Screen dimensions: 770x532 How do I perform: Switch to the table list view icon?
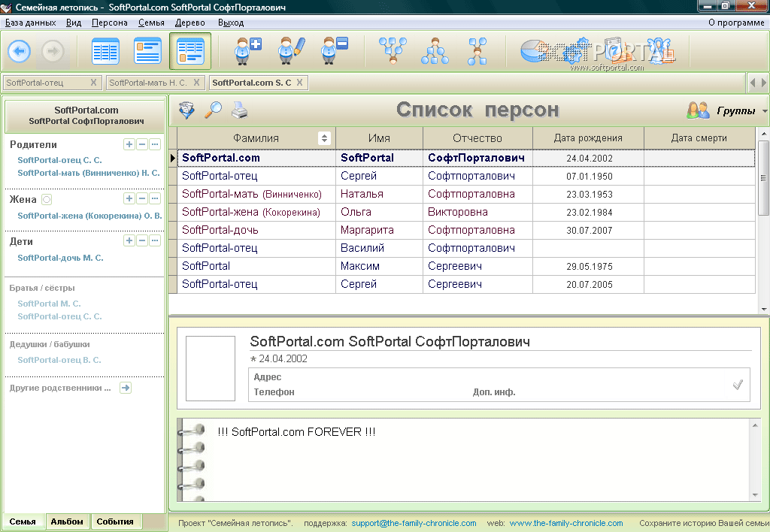coord(105,51)
